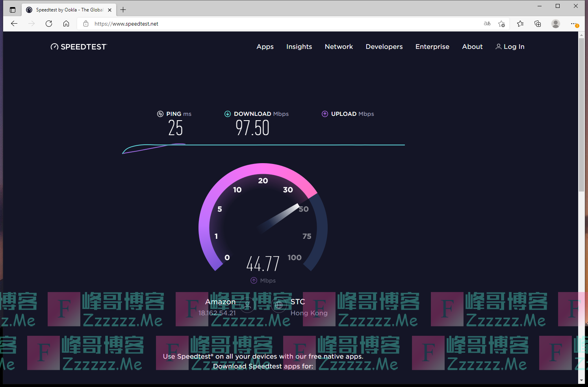Open the Collections icon in toolbar
Image resolution: width=588 pixels, height=387 pixels.
(538, 24)
